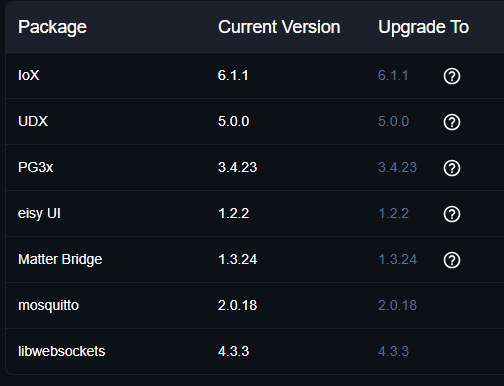This screenshot has width=504, height=386.
Task: Show help for eisy UI upgrade
Action: point(452,214)
